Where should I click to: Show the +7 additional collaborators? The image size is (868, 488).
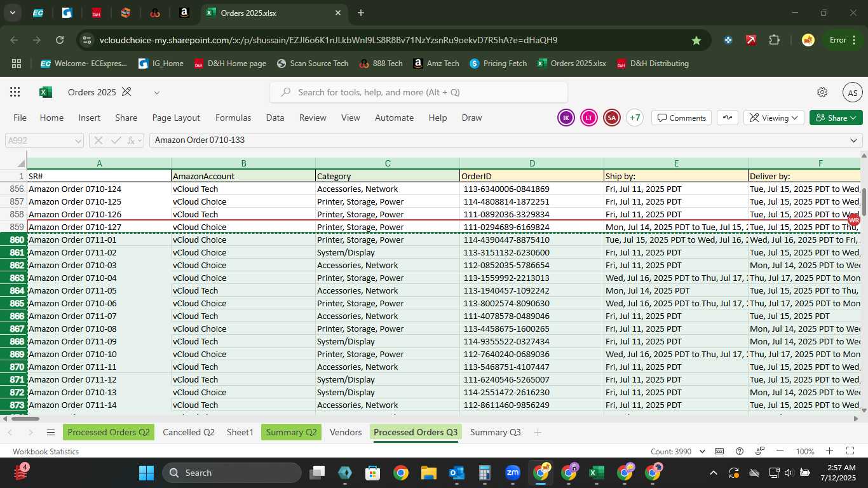(635, 118)
